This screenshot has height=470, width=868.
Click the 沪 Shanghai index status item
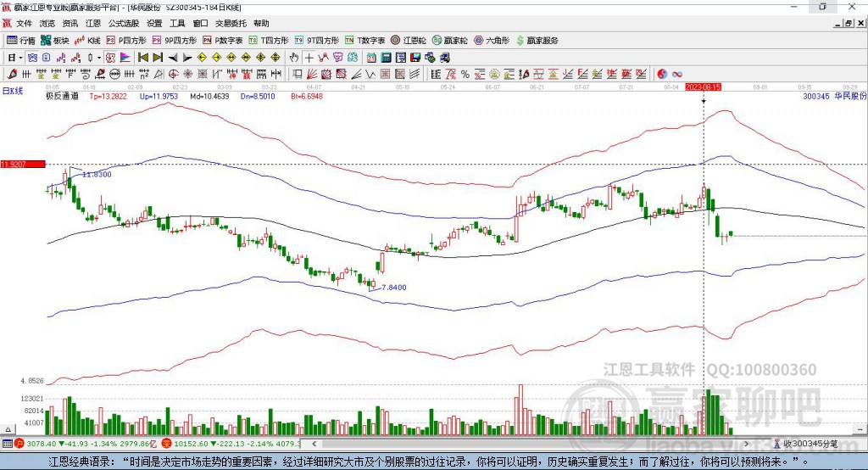pos(87,444)
